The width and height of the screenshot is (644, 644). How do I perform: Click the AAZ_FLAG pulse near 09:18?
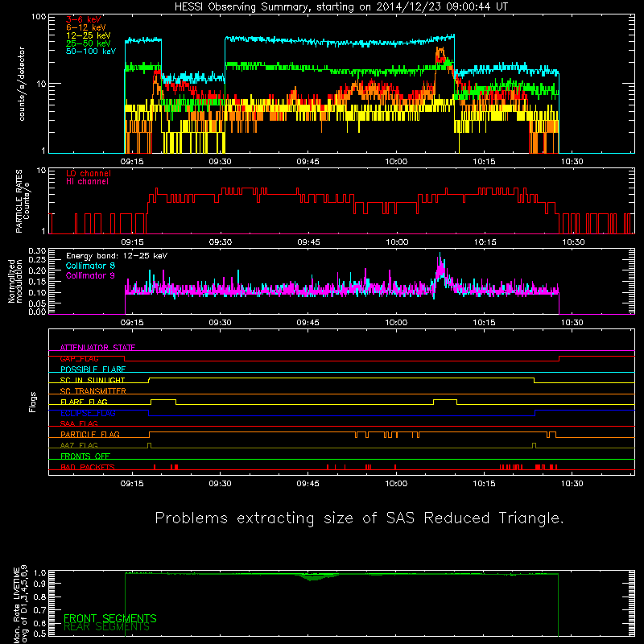(149, 445)
